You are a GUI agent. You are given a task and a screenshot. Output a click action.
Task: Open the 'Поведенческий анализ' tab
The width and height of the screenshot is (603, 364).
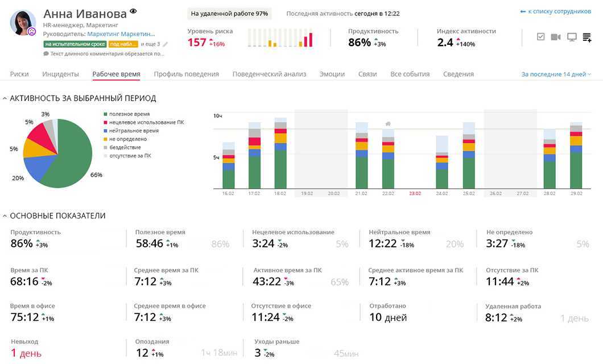click(x=269, y=74)
